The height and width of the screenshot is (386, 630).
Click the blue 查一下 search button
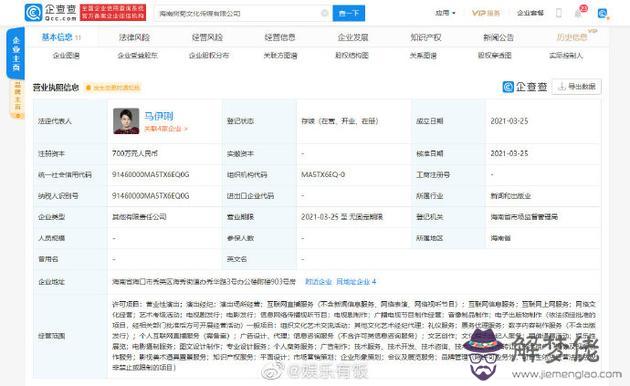(x=349, y=13)
